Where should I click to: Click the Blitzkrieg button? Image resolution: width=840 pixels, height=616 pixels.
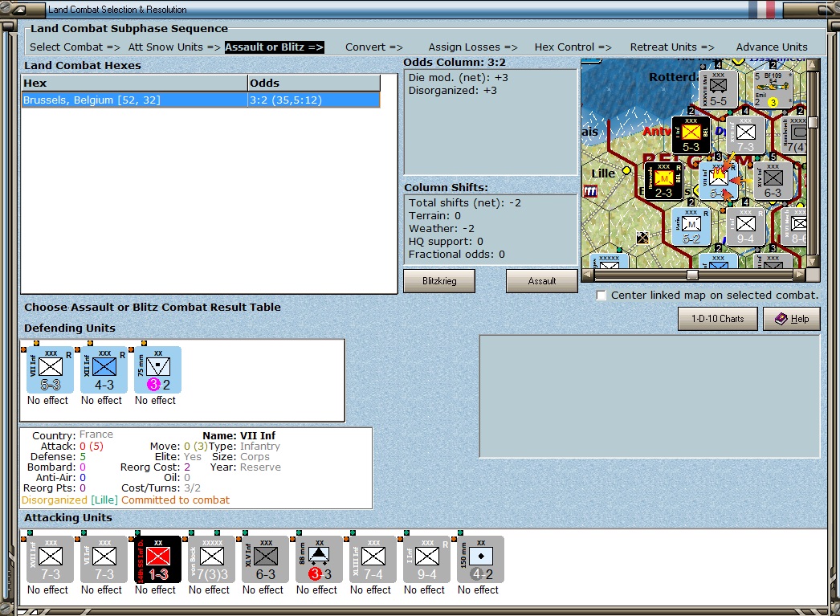click(439, 281)
